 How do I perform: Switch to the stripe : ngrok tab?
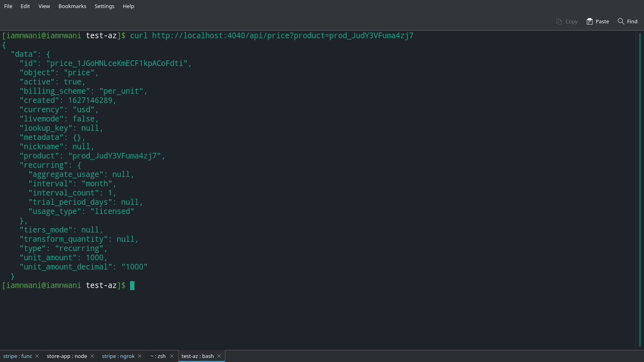(118, 356)
